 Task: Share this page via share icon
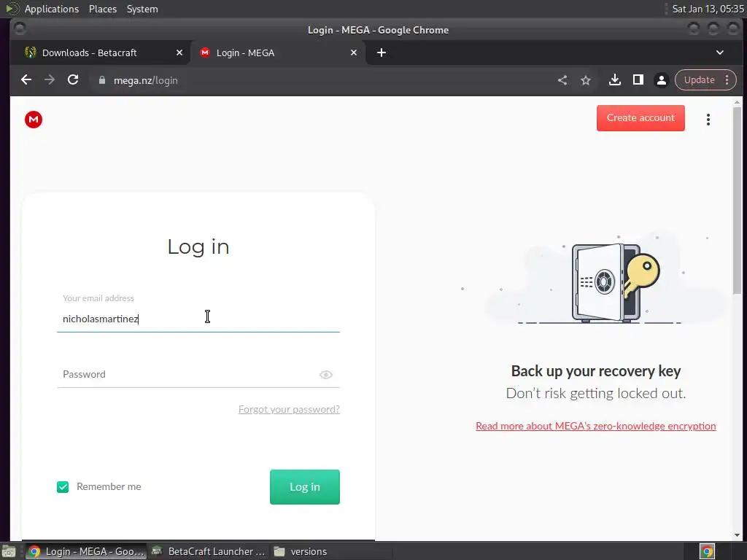tap(562, 80)
